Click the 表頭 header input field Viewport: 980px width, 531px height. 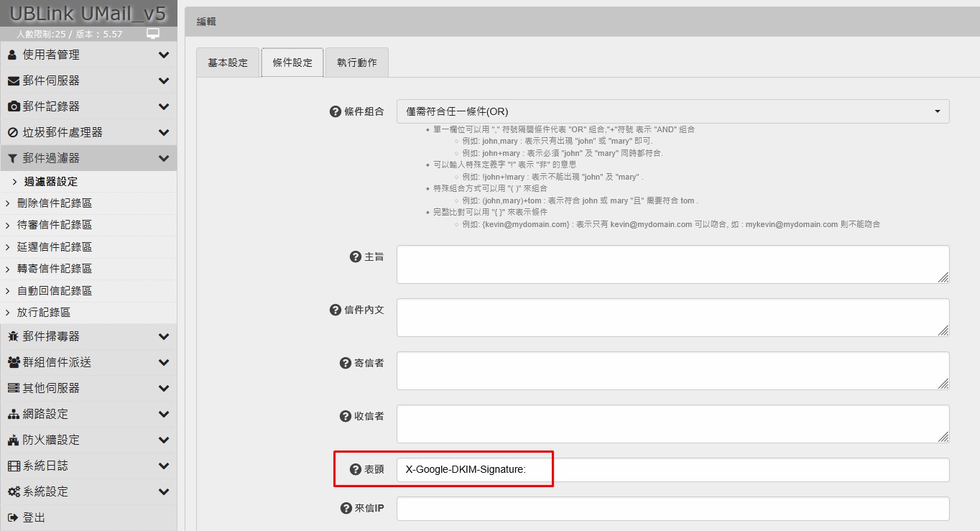click(x=672, y=470)
